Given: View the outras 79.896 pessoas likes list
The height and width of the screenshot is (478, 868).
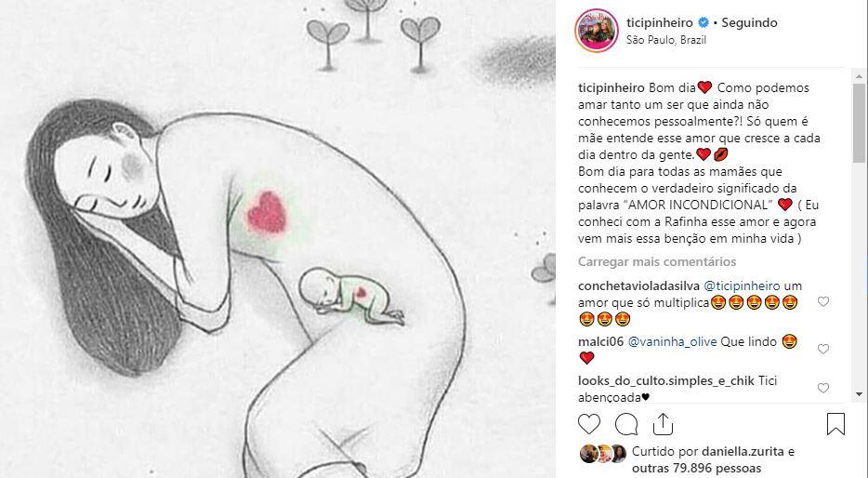Looking at the screenshot, I should point(696,469).
